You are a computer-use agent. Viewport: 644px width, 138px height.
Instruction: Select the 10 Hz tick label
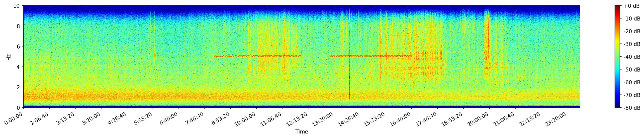[17, 6]
